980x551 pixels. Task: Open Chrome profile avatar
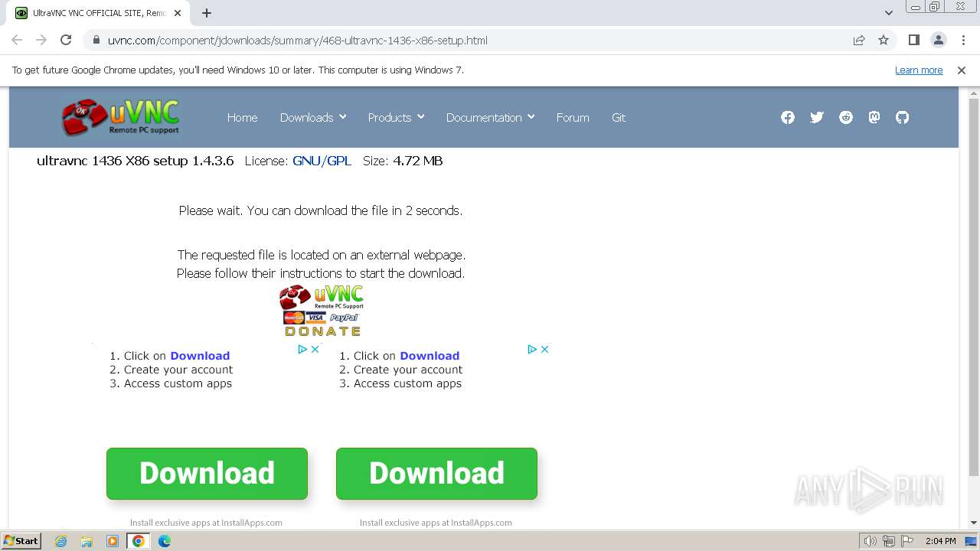pyautogui.click(x=939, y=40)
